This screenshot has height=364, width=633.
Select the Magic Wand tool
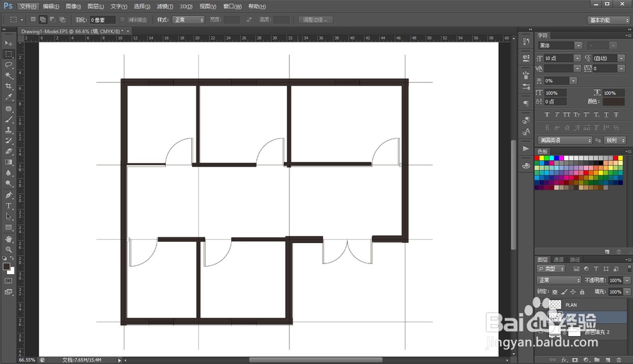point(8,75)
